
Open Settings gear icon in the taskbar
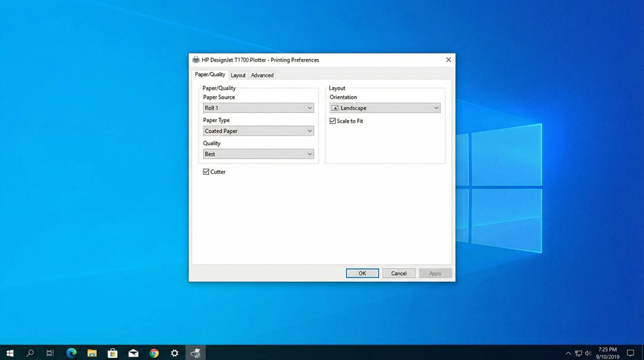point(175,353)
